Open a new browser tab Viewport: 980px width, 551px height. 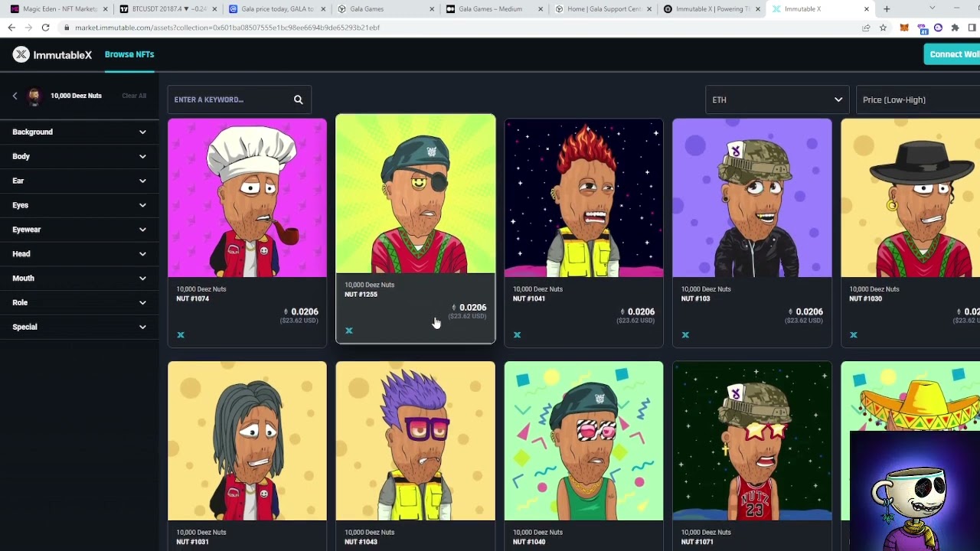click(x=887, y=9)
